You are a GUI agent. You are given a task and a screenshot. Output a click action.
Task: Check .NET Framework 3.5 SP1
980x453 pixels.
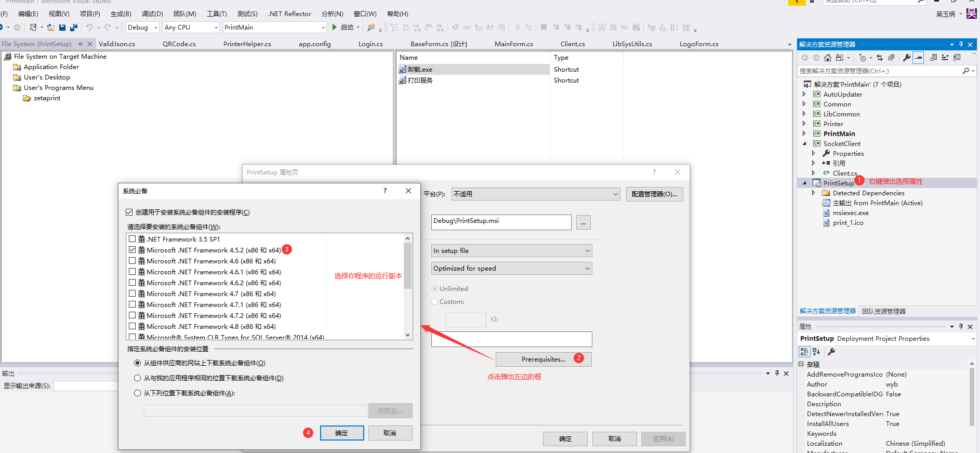pos(133,239)
